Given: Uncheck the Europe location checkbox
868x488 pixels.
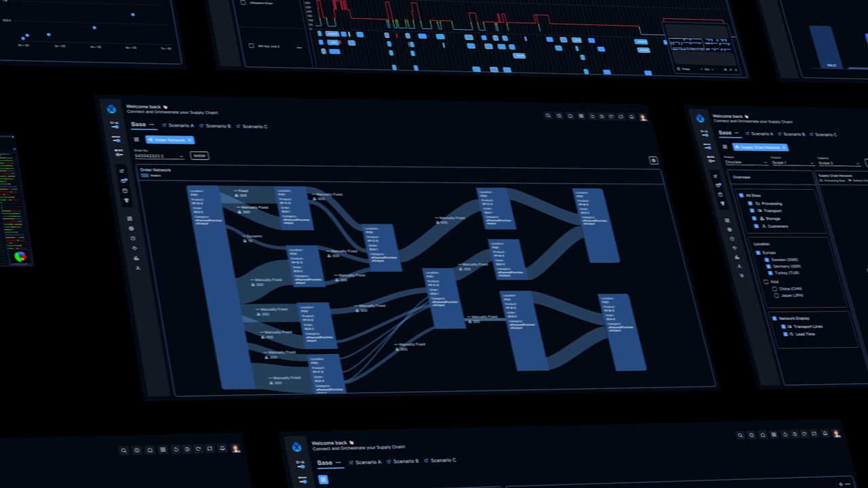Looking at the screenshot, I should click(757, 253).
